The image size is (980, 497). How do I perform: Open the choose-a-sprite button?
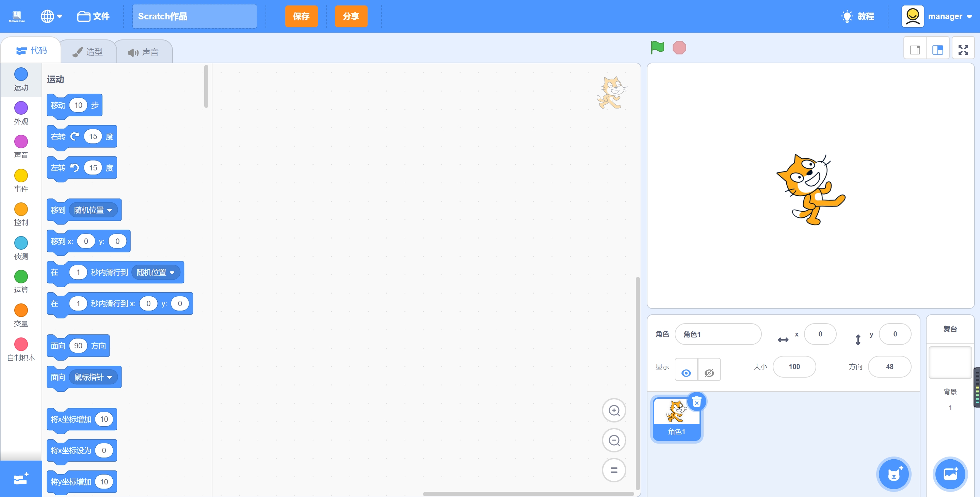pos(894,474)
